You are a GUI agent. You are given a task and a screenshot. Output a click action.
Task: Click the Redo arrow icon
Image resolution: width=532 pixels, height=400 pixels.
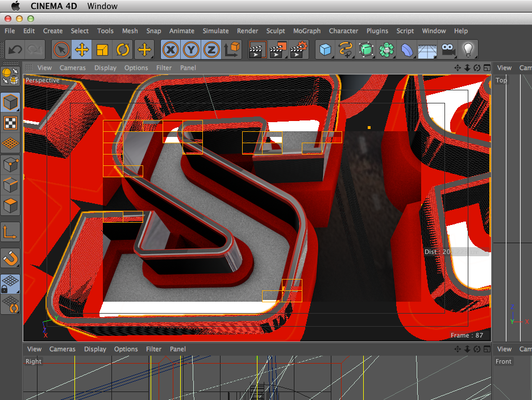[x=35, y=50]
